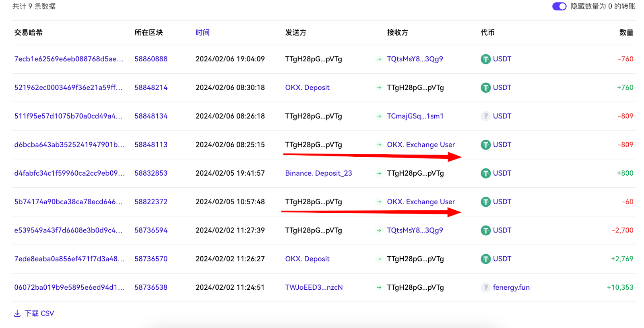Click the Tether icon in the +800 row

point(485,173)
